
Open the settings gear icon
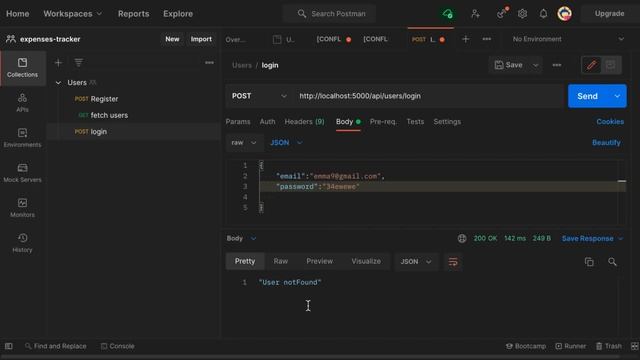[x=522, y=14]
